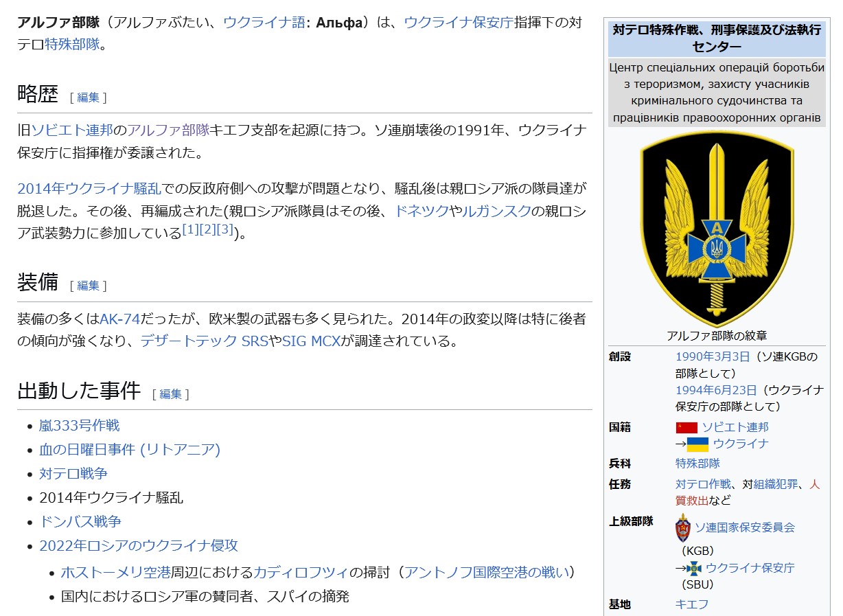The image size is (843, 616).
Task: Open the 2022年ロシアのウクライナ侵攻 link
Action: pyautogui.click(x=139, y=546)
